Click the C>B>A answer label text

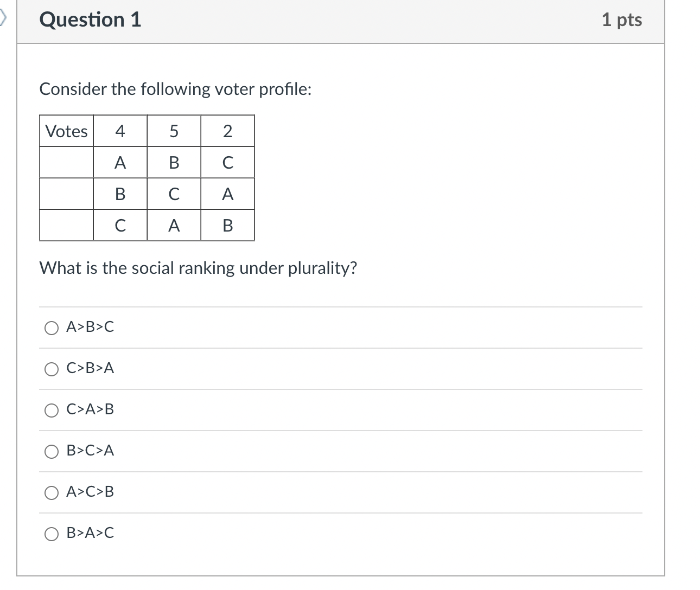click(x=90, y=369)
